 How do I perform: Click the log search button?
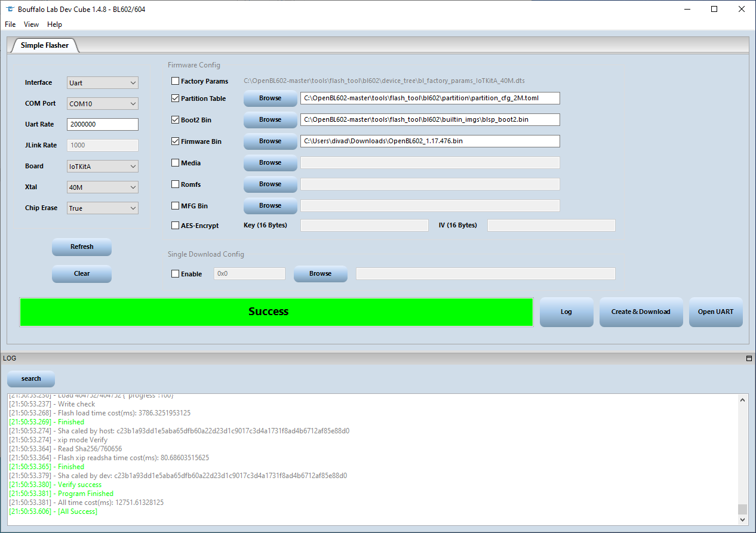[31, 379]
